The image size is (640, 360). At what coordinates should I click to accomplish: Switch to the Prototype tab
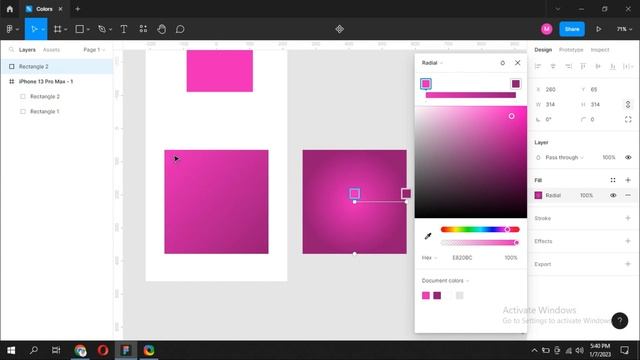571,49
